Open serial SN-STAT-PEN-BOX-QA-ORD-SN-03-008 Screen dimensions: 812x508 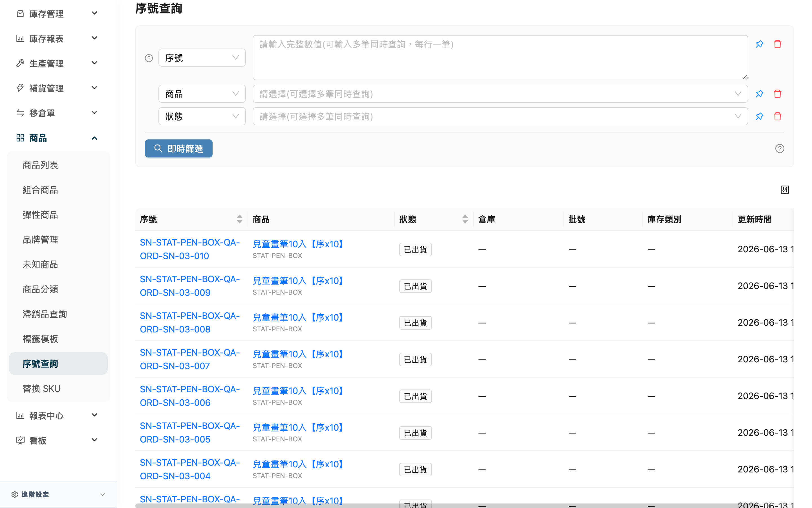pos(190,323)
